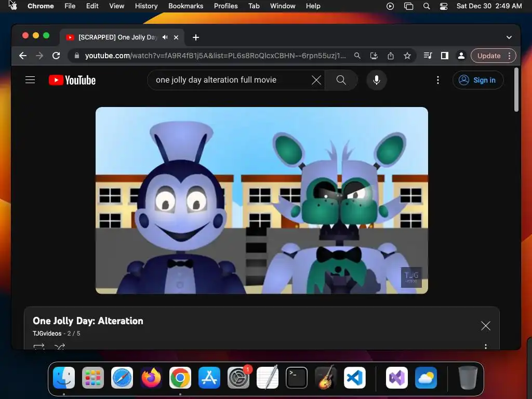Open the Help menu

tap(313, 6)
